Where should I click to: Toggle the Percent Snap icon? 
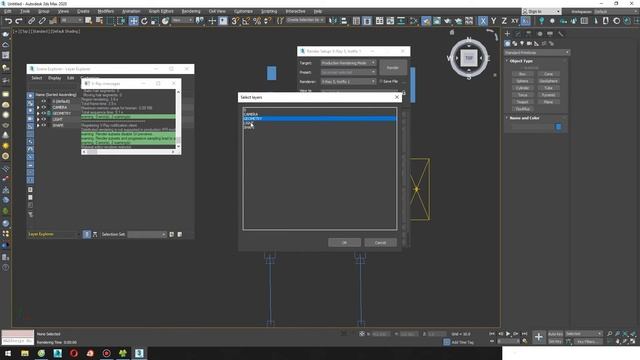(x=257, y=21)
